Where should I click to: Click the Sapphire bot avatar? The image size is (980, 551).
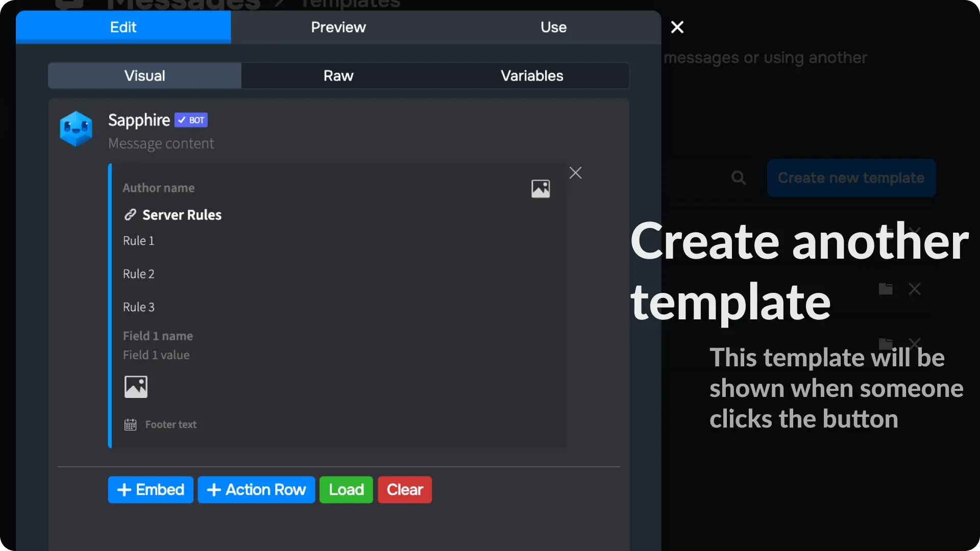76,129
